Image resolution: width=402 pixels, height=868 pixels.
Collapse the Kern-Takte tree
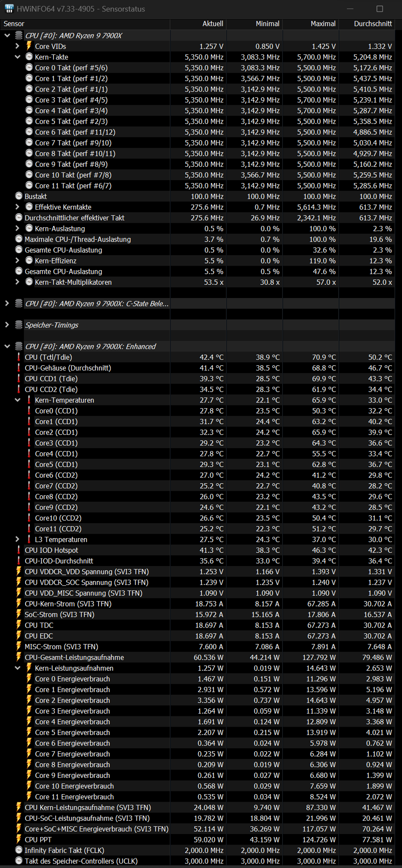(x=17, y=57)
